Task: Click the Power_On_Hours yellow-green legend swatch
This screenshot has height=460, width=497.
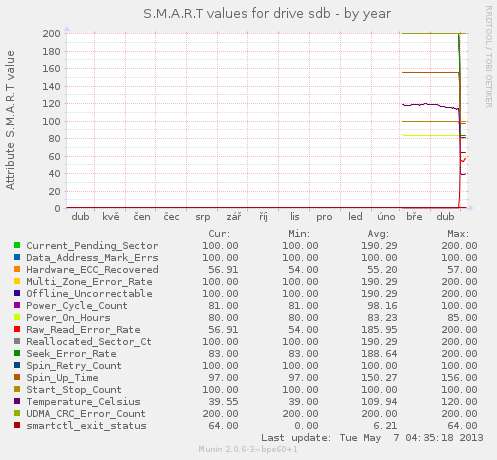Action: point(17,317)
